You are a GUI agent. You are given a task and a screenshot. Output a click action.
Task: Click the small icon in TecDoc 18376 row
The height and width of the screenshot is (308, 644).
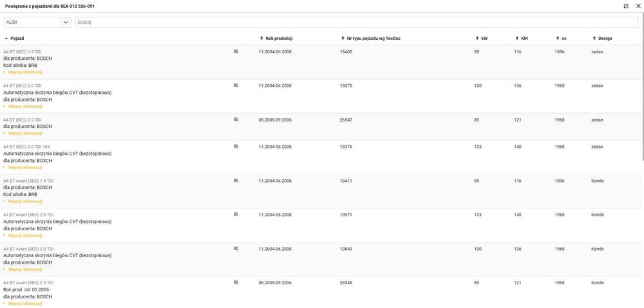click(236, 147)
